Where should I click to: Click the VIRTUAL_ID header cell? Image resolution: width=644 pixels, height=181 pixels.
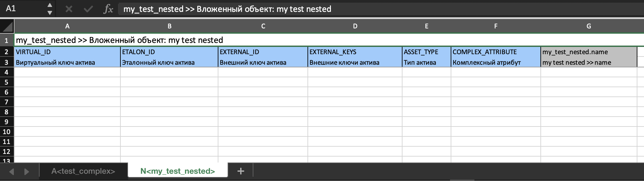click(67, 52)
